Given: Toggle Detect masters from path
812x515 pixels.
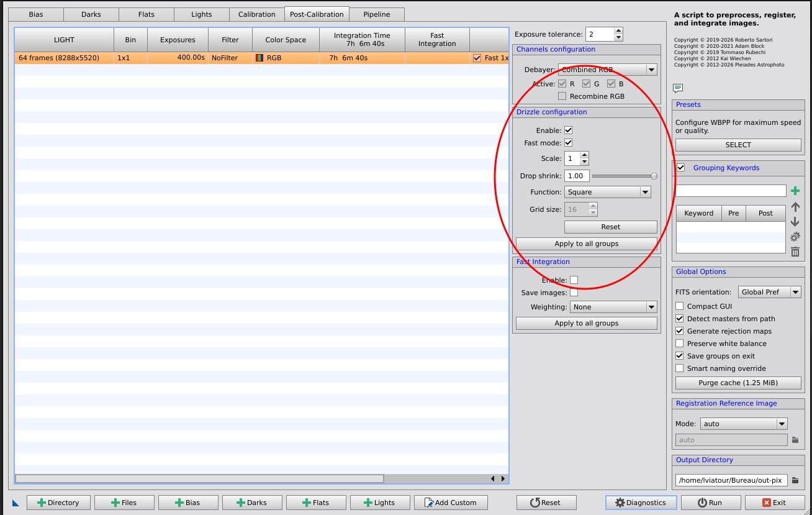Looking at the screenshot, I should coord(679,319).
